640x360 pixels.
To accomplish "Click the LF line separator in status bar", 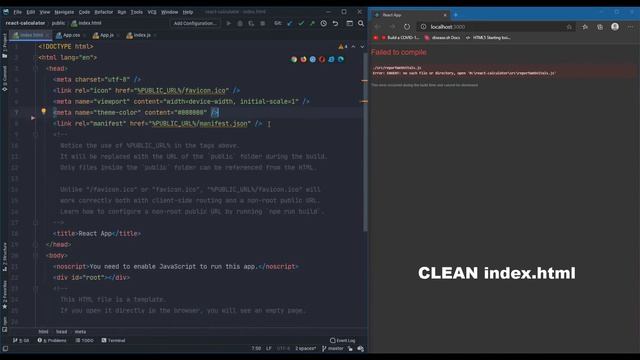I will click(269, 349).
